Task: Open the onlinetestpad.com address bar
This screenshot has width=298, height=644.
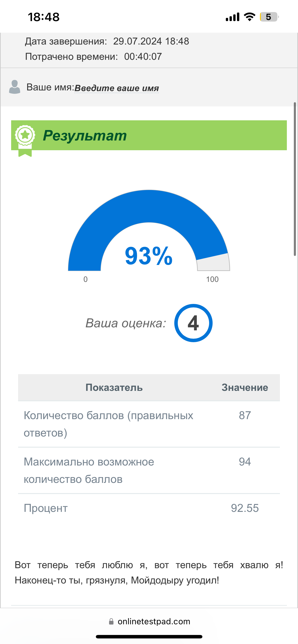Action: coord(150,622)
